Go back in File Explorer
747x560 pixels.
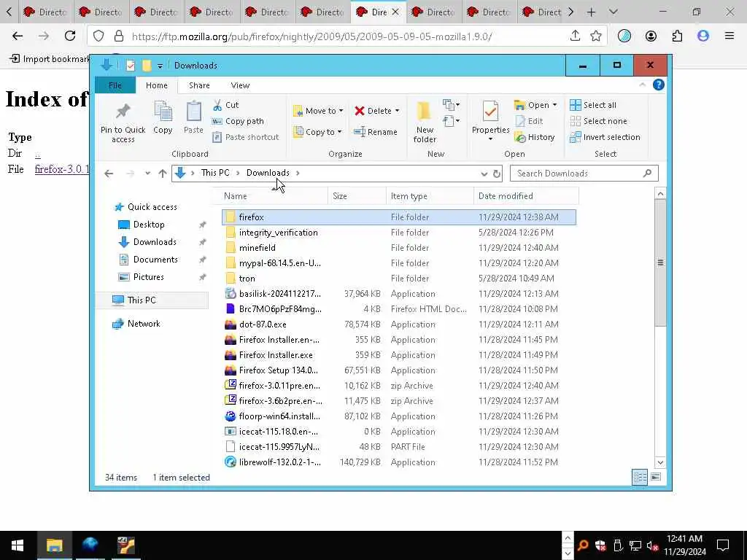[109, 174]
